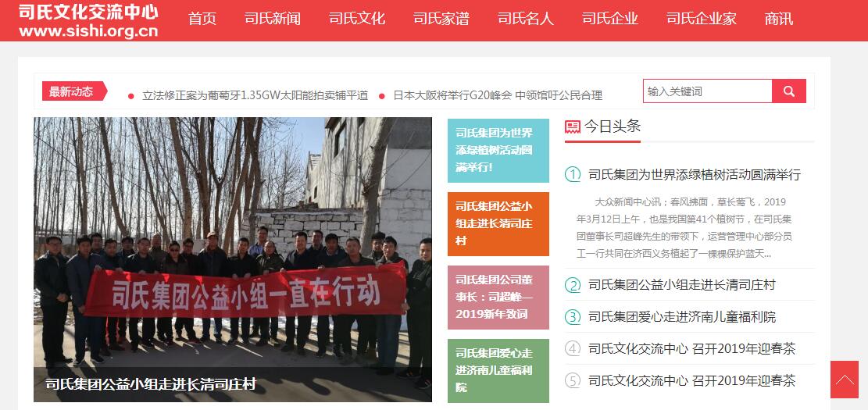Select the orange 公益小组走进长清司庄村 tile
Image resolution: width=868 pixels, height=410 pixels.
[498, 223]
